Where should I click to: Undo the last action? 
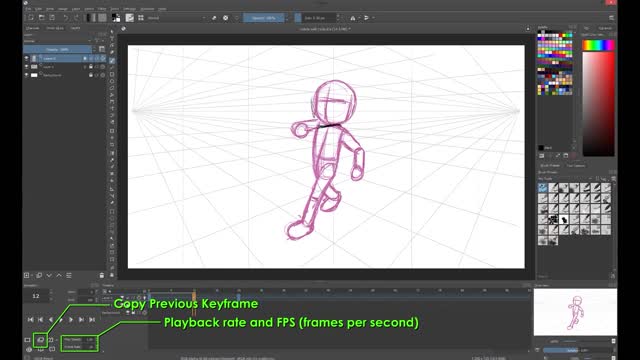click(65, 18)
